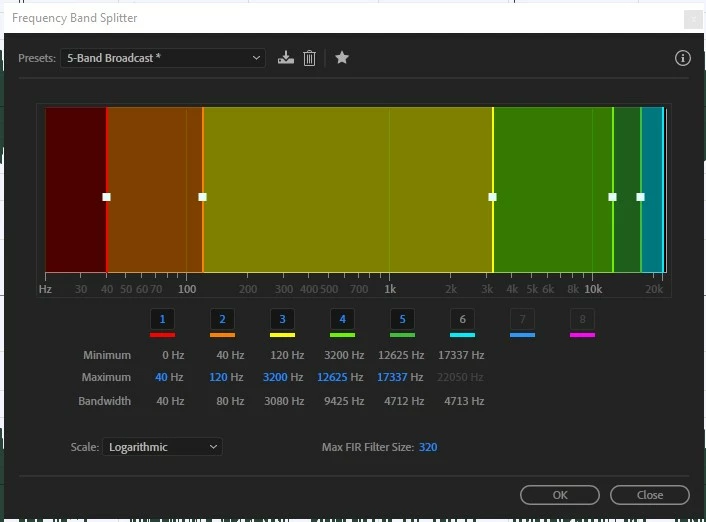Screen dimensions: 706x522
Task: Select the red crossover handle at 40 Hz
Action: tap(106, 197)
